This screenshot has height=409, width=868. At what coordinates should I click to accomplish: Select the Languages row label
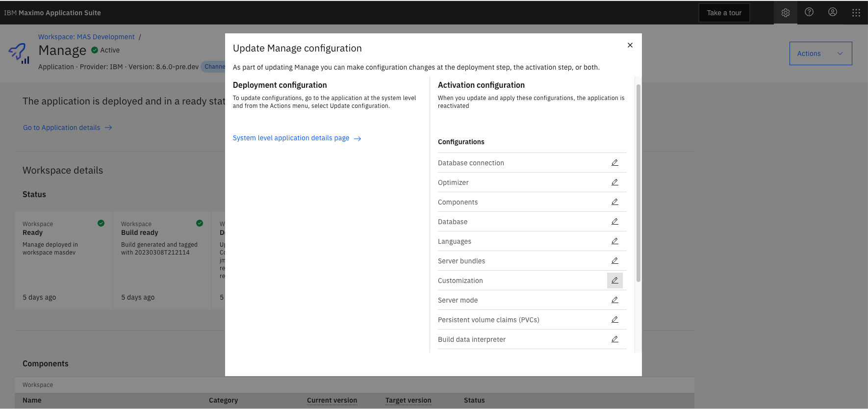tap(455, 241)
